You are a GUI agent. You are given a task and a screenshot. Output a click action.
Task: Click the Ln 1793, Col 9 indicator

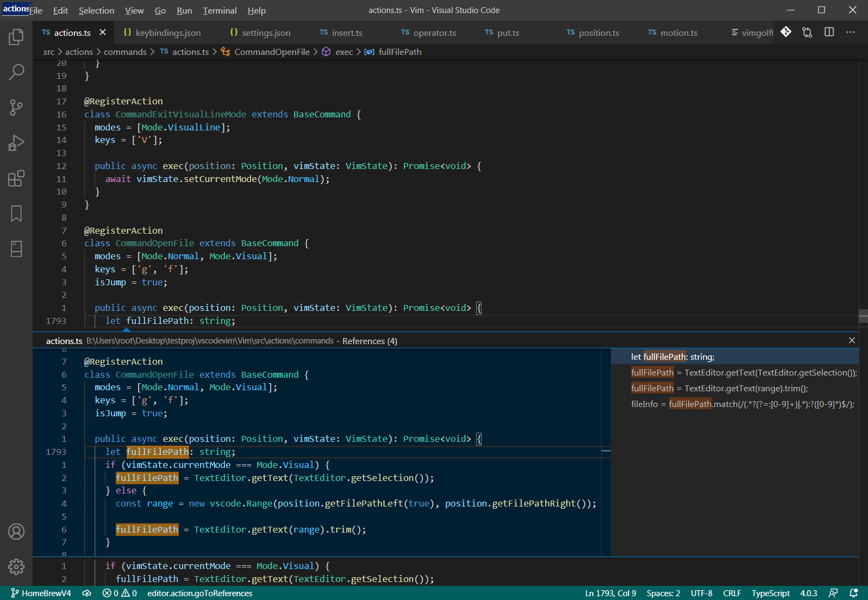click(x=610, y=593)
